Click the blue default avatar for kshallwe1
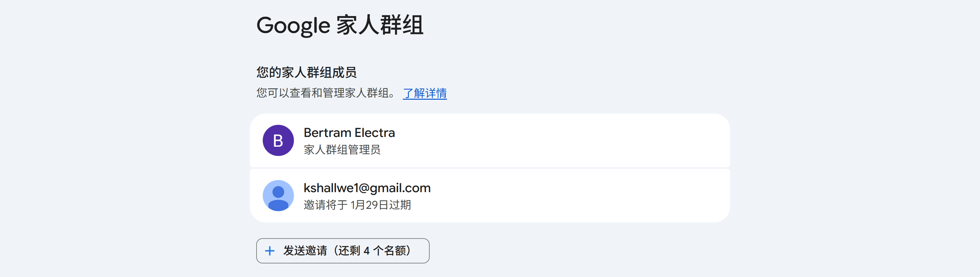Viewport: 980px width, 277px height. click(x=278, y=195)
